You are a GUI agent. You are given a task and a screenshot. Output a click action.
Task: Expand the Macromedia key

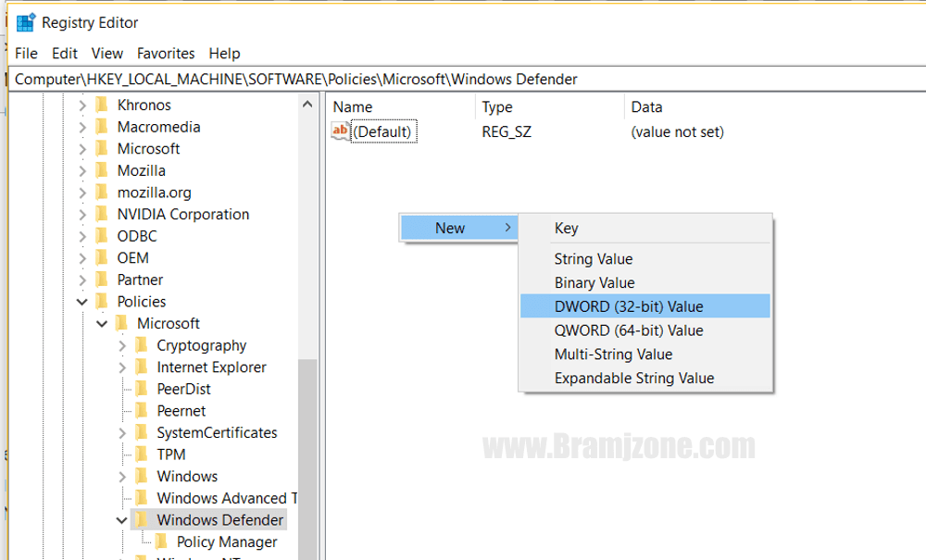[82, 127]
